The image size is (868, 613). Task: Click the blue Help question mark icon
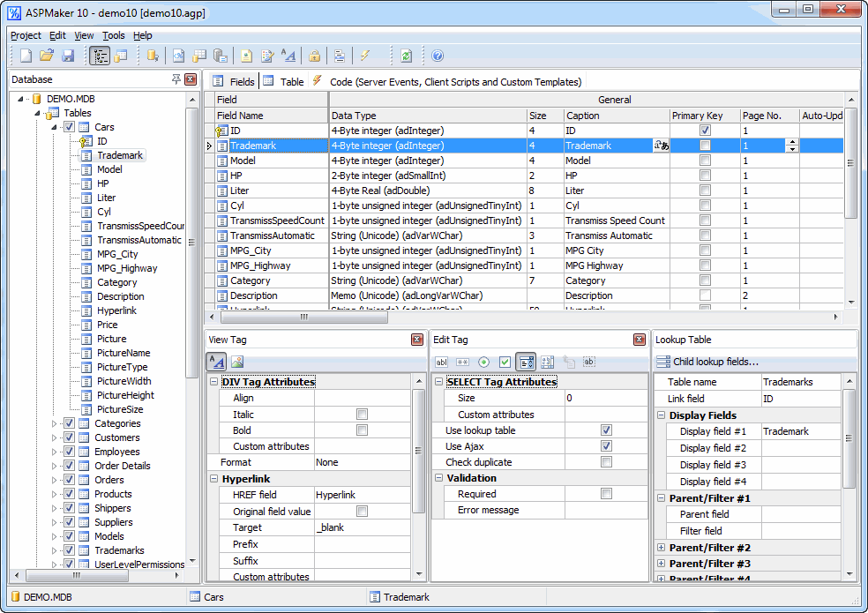tap(438, 56)
